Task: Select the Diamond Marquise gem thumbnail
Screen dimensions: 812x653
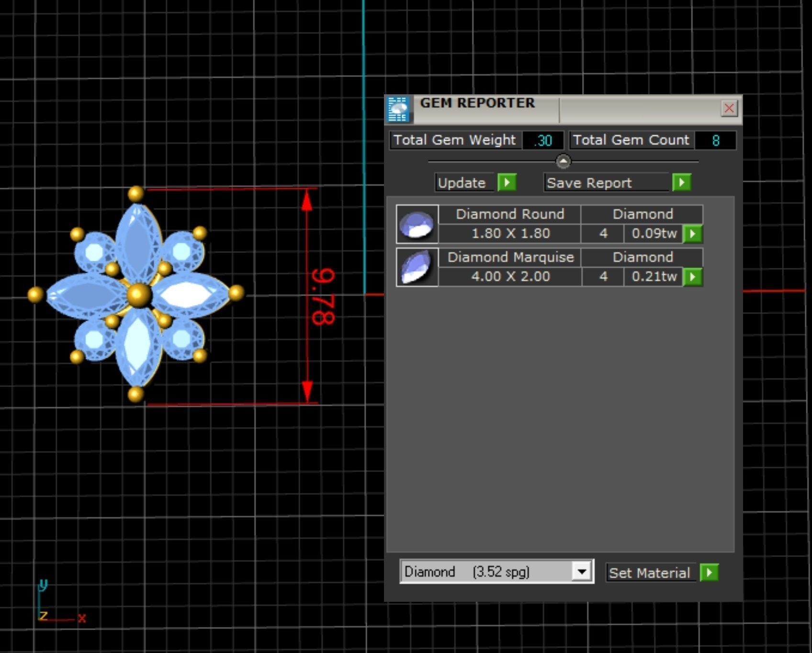Action: pyautogui.click(x=417, y=267)
